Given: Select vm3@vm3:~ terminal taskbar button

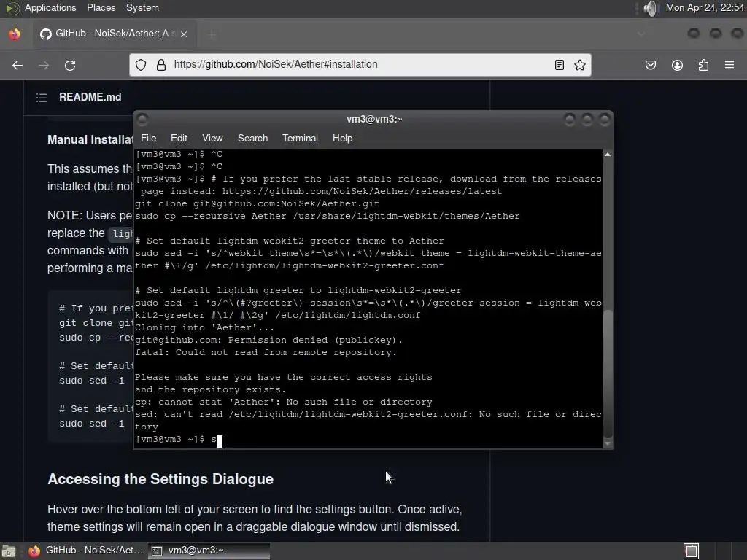Looking at the screenshot, I should coord(209,551).
